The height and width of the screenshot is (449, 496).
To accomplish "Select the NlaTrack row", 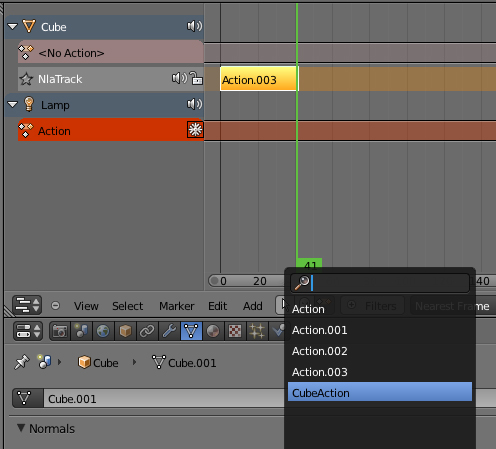I will click(111, 79).
